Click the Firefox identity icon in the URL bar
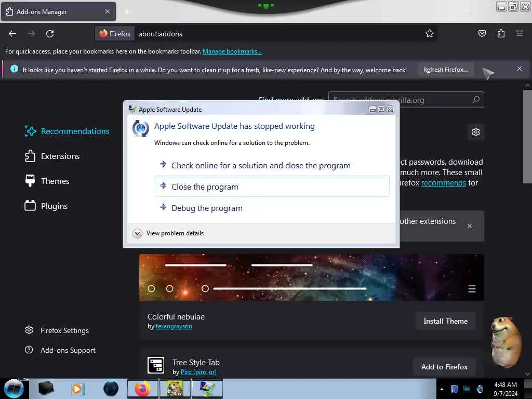This screenshot has height=399, width=532. [x=115, y=34]
